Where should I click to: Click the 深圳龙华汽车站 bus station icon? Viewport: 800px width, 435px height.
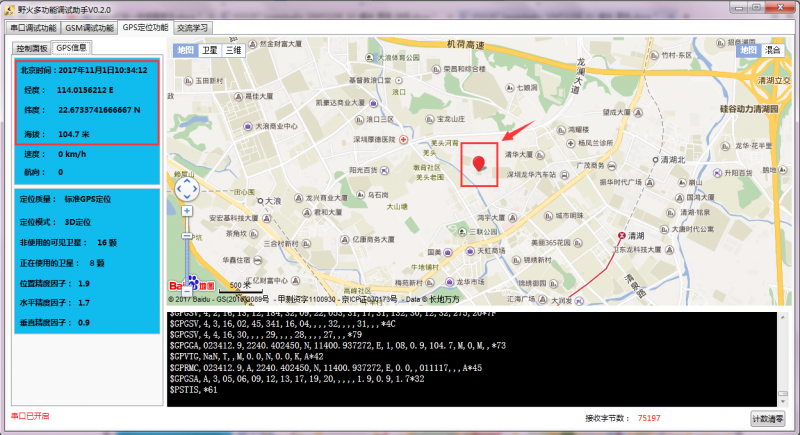pyautogui.click(x=565, y=175)
